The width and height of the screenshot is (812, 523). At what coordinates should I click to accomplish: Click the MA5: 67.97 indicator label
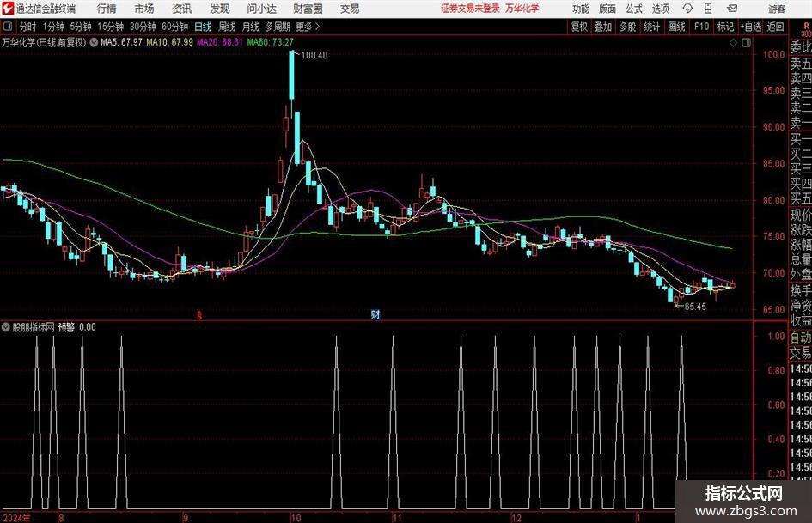coord(122,42)
